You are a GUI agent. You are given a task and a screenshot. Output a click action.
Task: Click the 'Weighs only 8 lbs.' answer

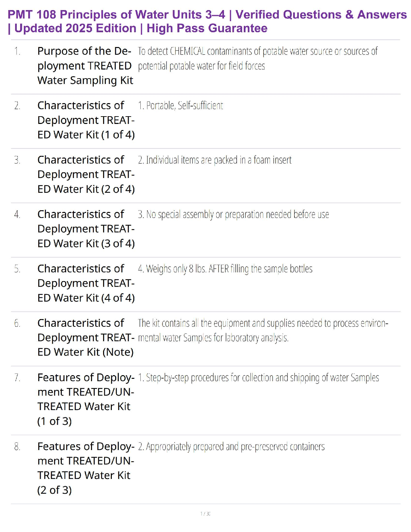225,269
